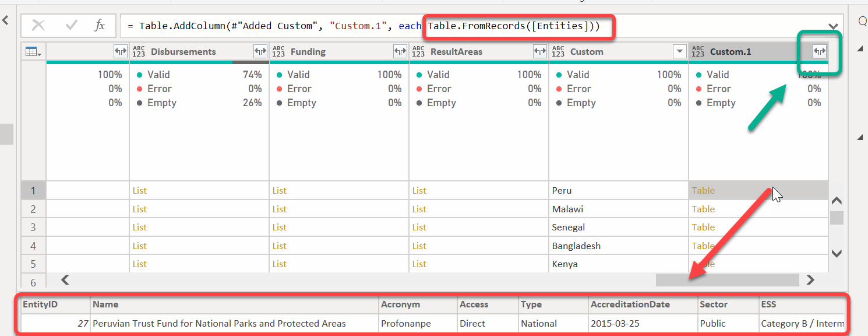This screenshot has width=868, height=336.
Task: Expand the Funding column
Action: click(x=400, y=51)
